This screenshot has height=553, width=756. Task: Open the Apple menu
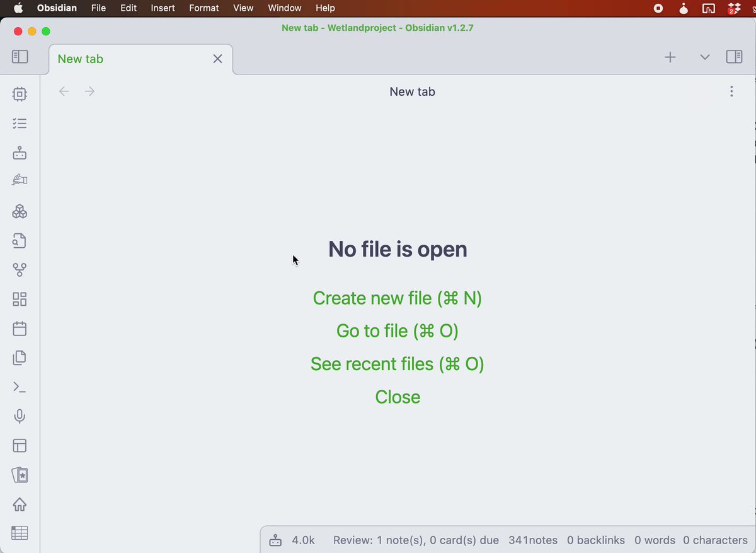(x=18, y=8)
